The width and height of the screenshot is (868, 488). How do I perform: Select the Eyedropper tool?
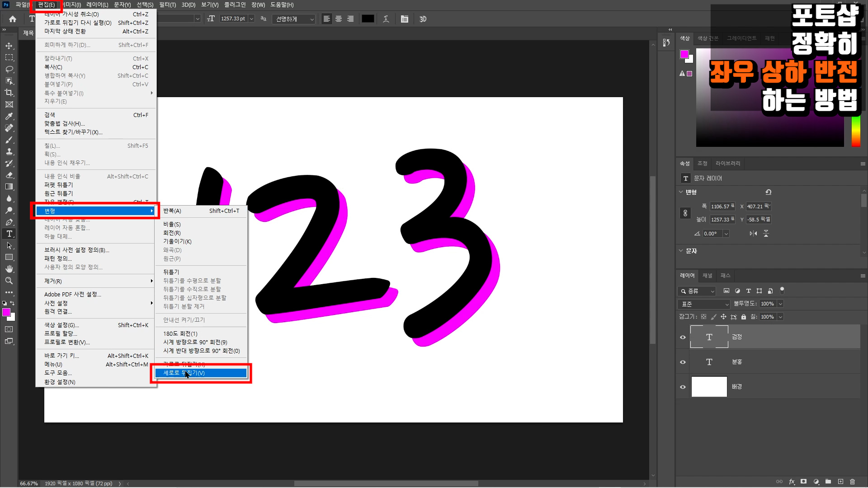(x=9, y=116)
